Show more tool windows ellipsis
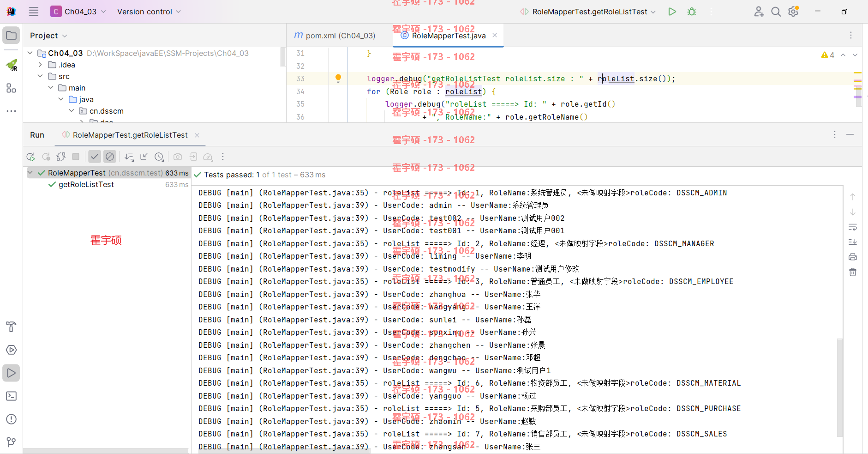 [11, 111]
